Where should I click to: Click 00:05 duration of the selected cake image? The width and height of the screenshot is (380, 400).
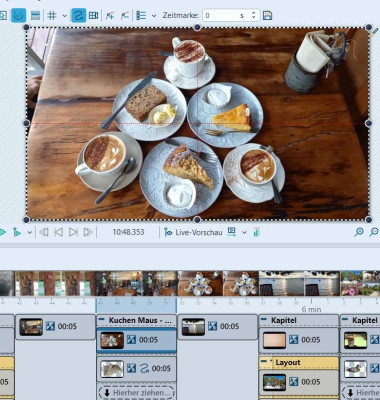148,340
